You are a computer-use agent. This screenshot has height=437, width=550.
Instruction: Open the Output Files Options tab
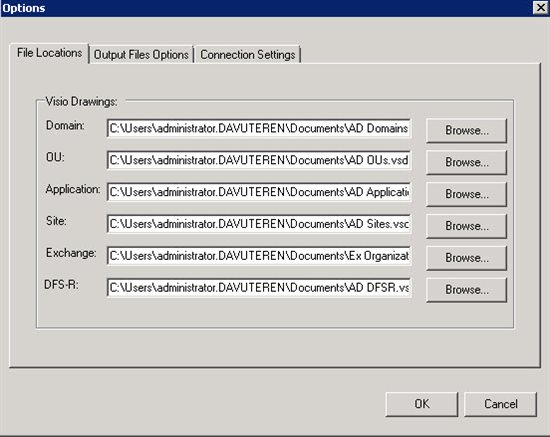coord(141,55)
